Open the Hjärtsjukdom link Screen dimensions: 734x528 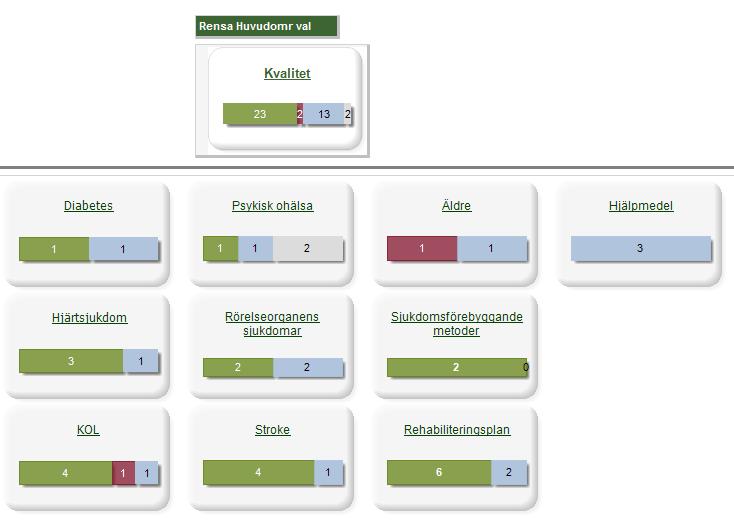(89, 317)
